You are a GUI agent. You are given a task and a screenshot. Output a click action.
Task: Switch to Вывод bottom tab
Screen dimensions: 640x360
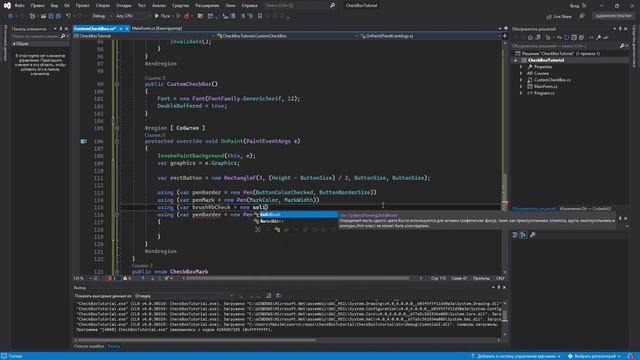coord(113,346)
